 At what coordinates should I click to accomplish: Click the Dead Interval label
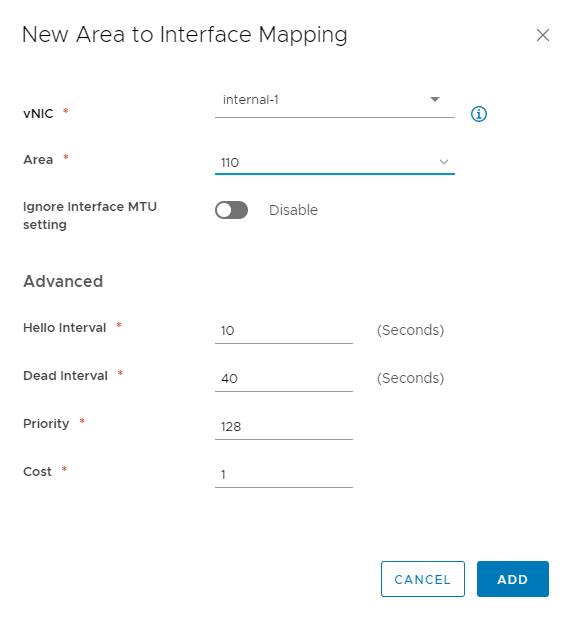65,376
